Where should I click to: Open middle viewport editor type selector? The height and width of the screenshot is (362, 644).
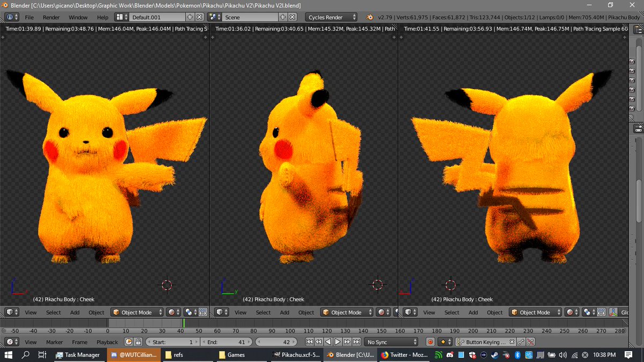tap(222, 312)
